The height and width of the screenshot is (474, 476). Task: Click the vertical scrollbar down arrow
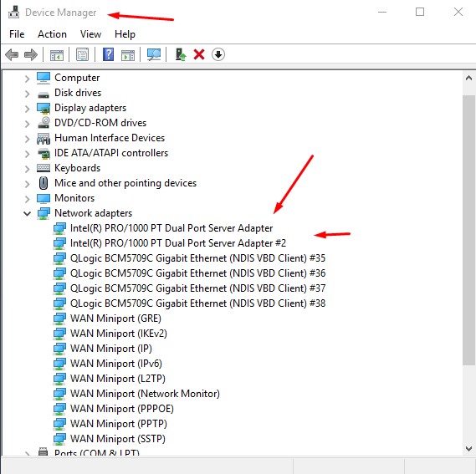[x=468, y=448]
